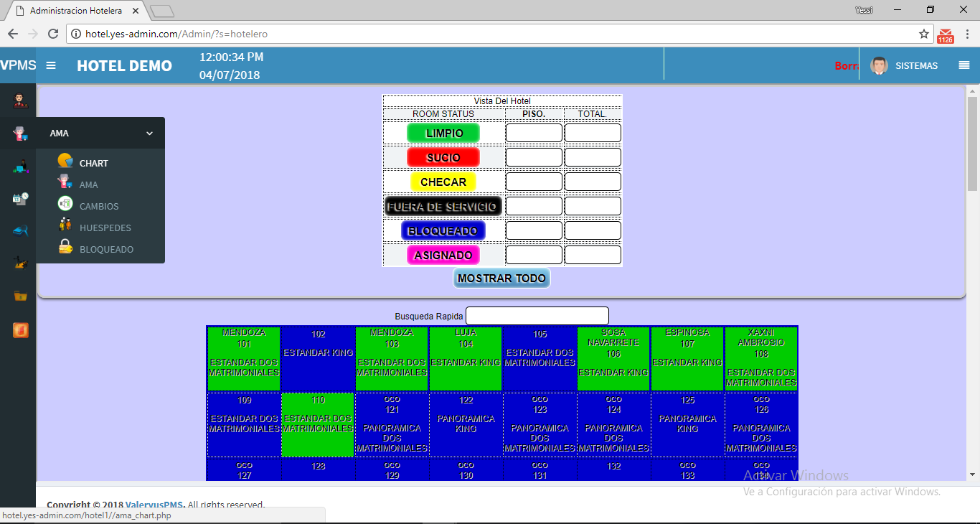
Task: Go to BLOQUEADO in the AMA submenu
Action: (106, 249)
